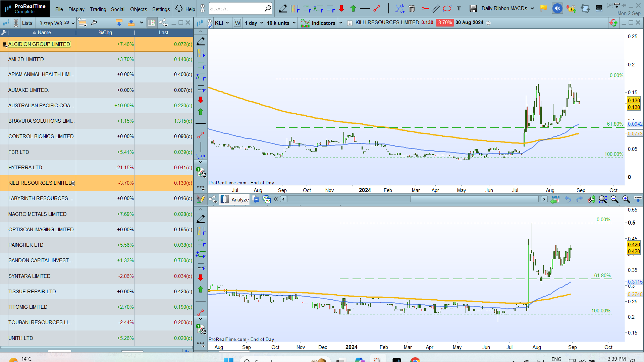Click the trash bin delete objects icon
The width and height of the screenshot is (644, 362).
click(412, 9)
